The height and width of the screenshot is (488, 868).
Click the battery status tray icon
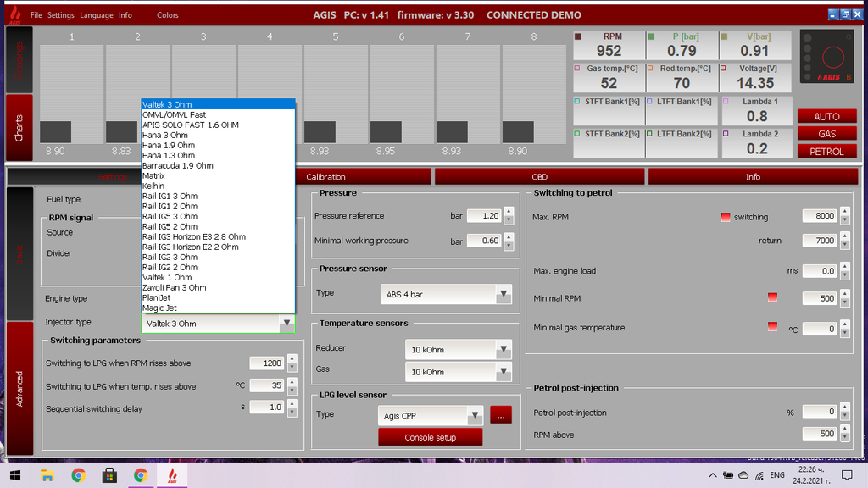[728, 475]
